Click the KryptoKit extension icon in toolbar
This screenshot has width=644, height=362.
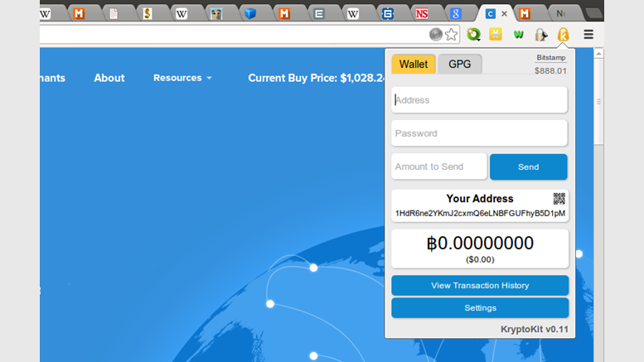563,35
